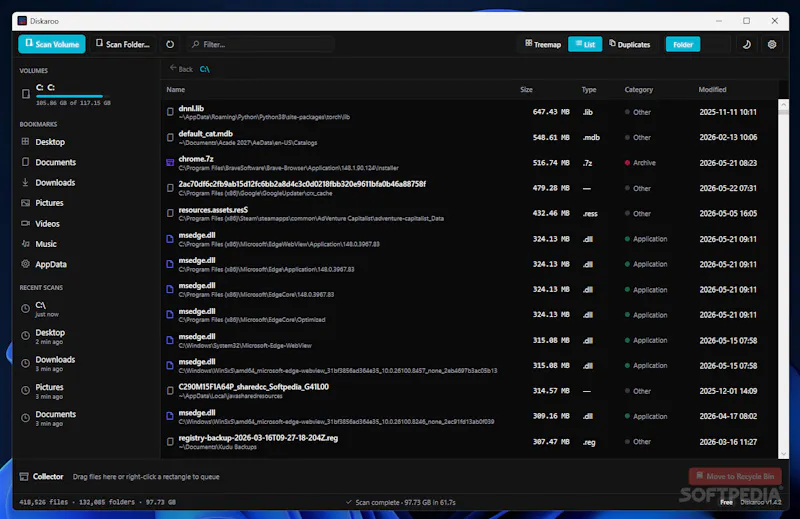800x519 pixels.
Task: Click the chrome.7z archive file icon
Action: (x=170, y=163)
